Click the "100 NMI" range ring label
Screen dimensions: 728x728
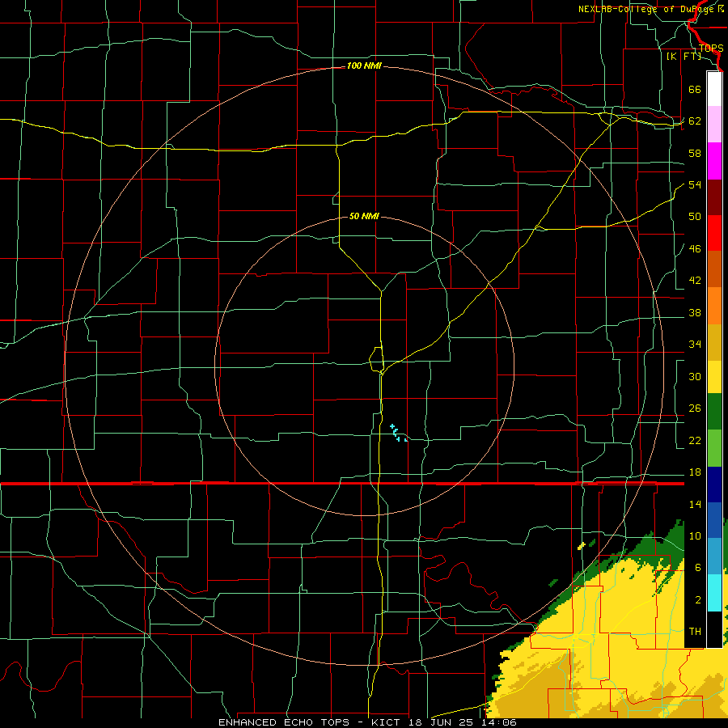click(364, 66)
